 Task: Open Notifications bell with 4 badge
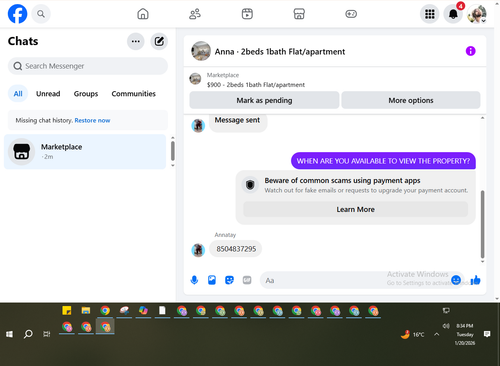coord(453,14)
